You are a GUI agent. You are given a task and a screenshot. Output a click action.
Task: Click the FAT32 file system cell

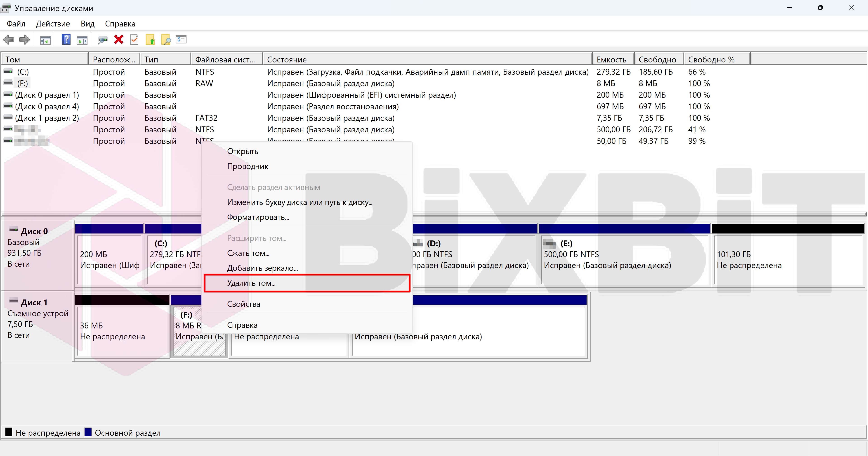[206, 118]
